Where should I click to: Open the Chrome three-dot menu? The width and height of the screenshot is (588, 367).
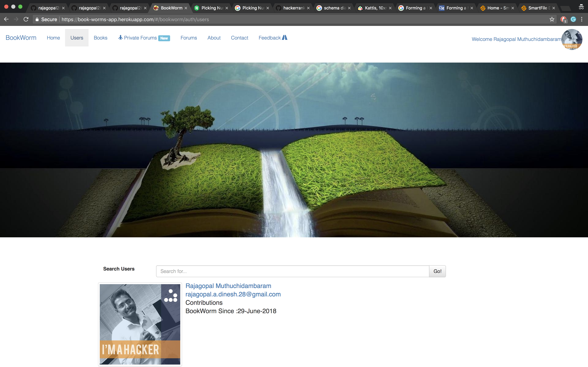pyautogui.click(x=582, y=19)
